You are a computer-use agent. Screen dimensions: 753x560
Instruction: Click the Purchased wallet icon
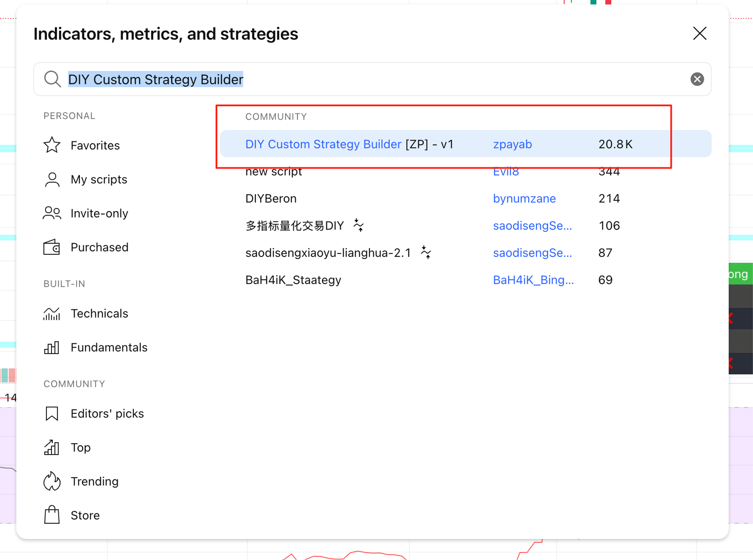point(52,247)
